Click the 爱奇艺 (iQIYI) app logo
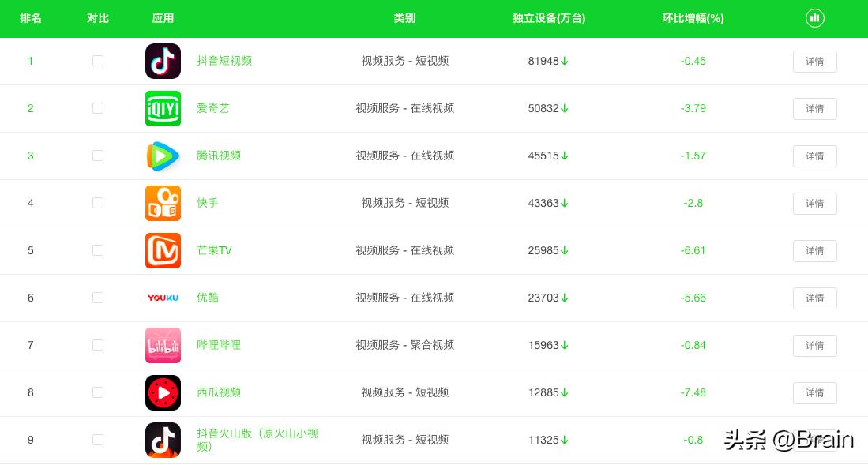Image resolution: width=868 pixels, height=465 pixels. tap(163, 108)
